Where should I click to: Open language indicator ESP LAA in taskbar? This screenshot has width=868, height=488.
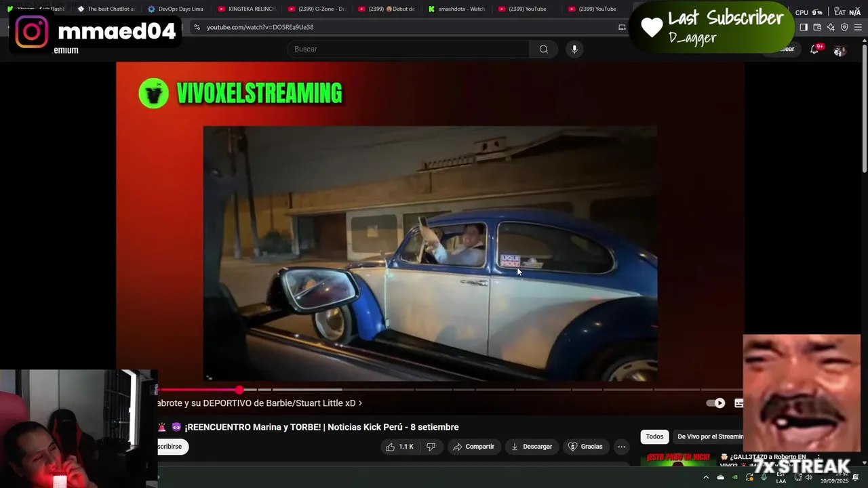(x=781, y=477)
